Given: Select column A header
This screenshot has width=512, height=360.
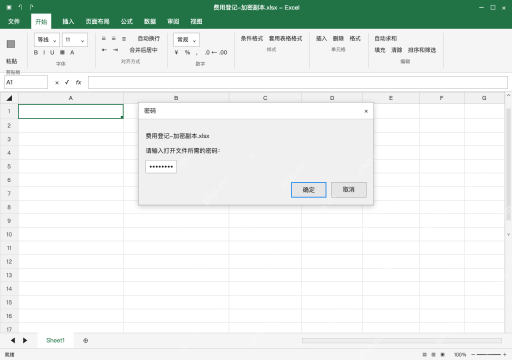Looking at the screenshot, I should (71, 98).
